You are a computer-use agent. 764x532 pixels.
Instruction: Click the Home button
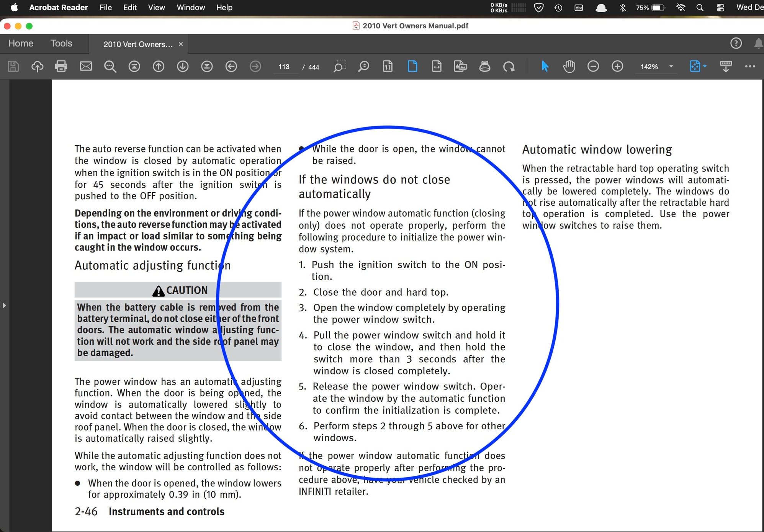(21, 43)
